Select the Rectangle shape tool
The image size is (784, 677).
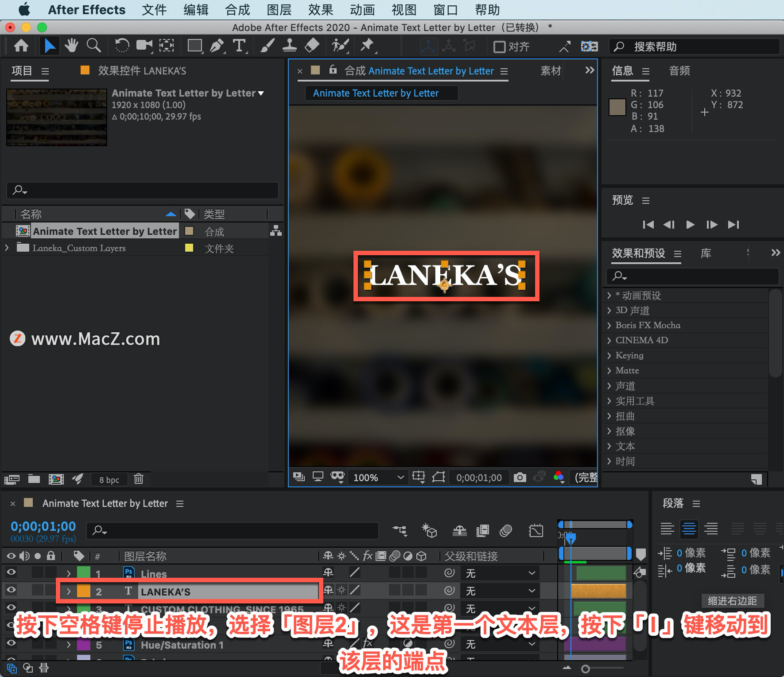195,46
